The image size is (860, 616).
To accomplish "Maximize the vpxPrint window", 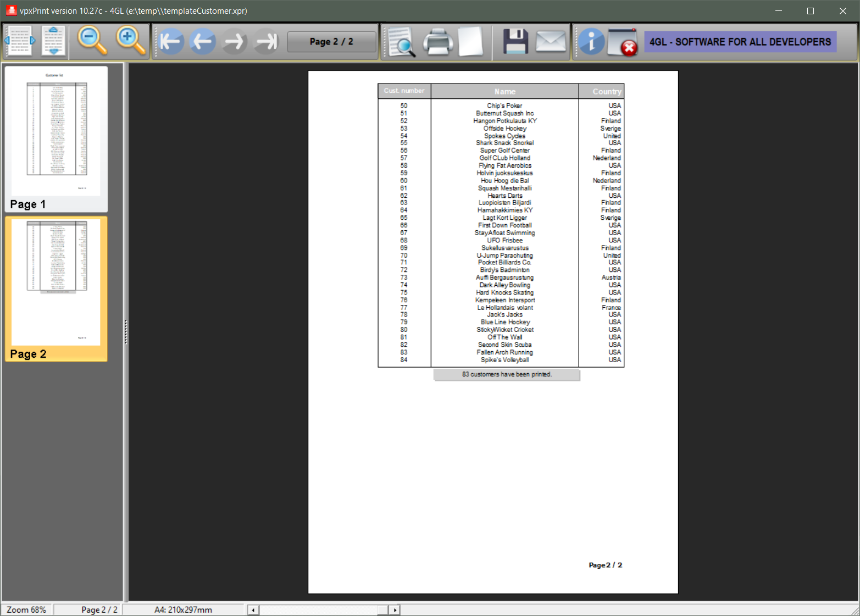I will (x=811, y=11).
